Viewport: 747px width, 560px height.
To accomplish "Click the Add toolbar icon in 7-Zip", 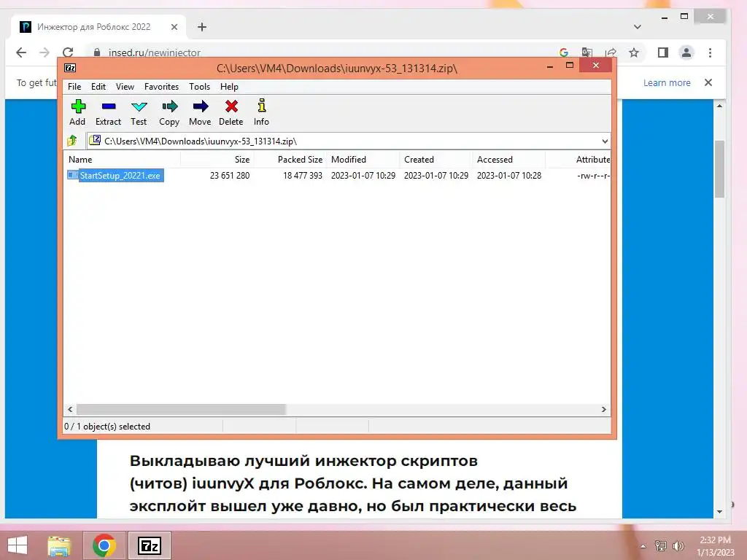I will pyautogui.click(x=77, y=106).
